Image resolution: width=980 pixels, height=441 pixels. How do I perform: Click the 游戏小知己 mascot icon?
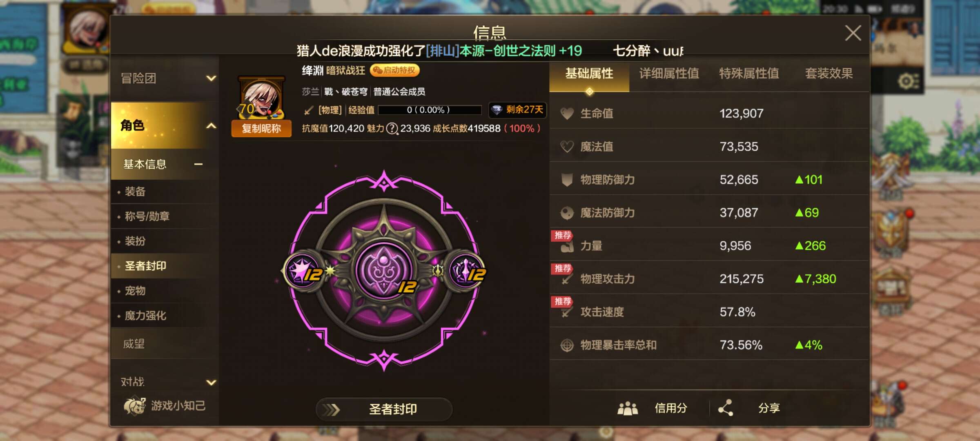pos(135,405)
